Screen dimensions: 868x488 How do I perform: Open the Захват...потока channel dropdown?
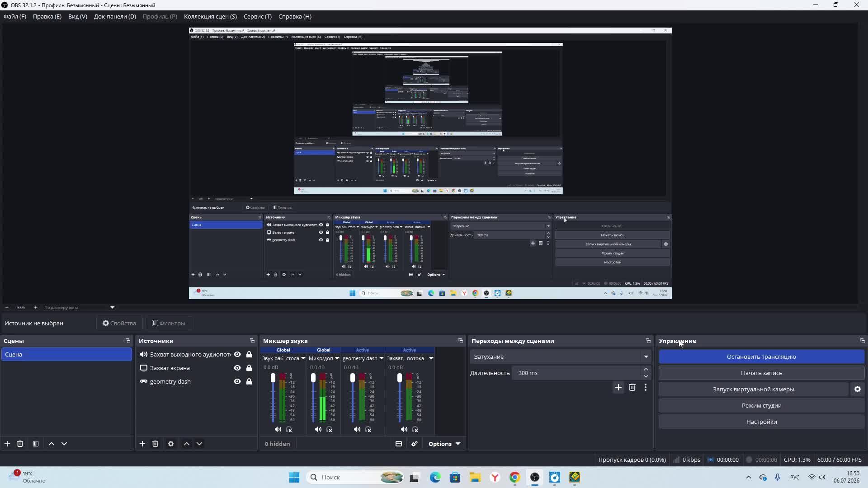point(431,358)
